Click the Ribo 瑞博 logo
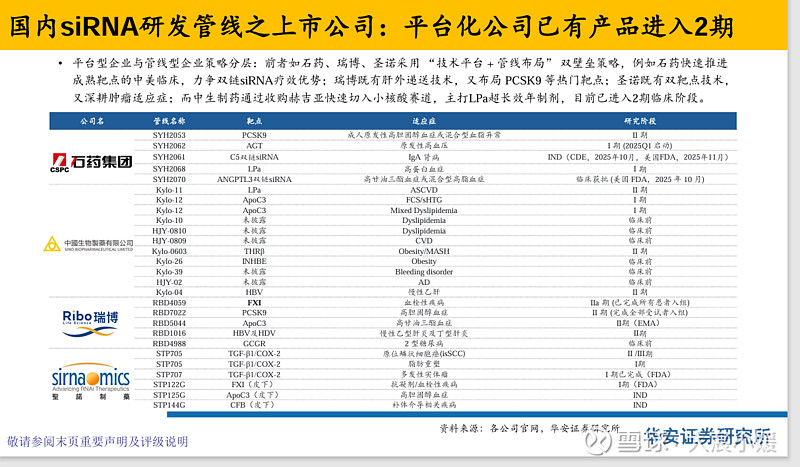The width and height of the screenshot is (800, 467). pos(90,323)
